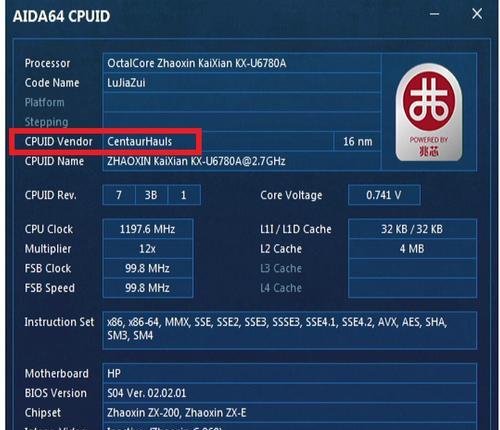Minimize the AIDA64 CPUID window
The image size is (500, 430).
pyautogui.click(x=434, y=14)
